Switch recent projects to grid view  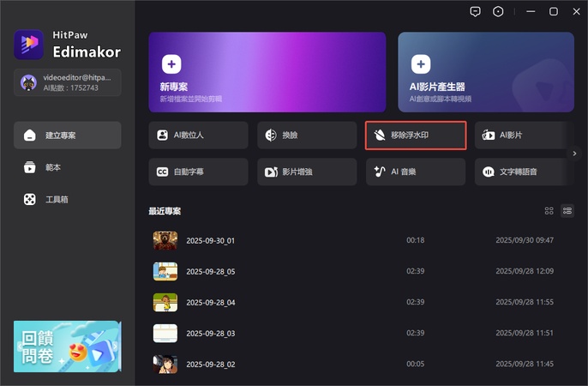point(549,211)
